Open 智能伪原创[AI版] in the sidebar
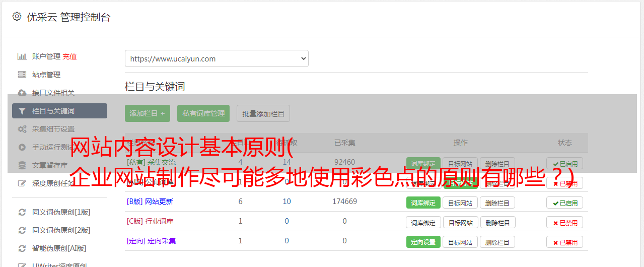 pos(59,248)
